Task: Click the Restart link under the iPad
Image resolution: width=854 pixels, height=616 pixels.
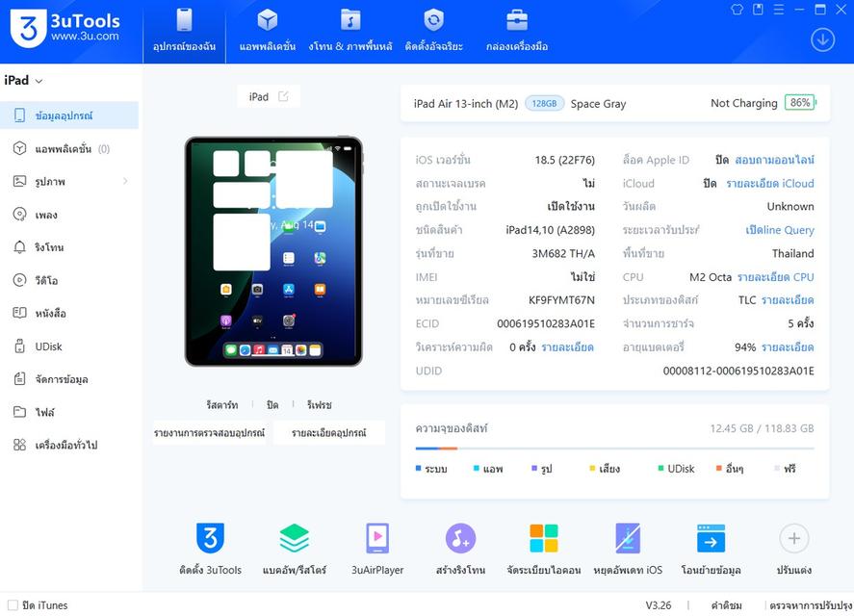Action: (x=222, y=404)
